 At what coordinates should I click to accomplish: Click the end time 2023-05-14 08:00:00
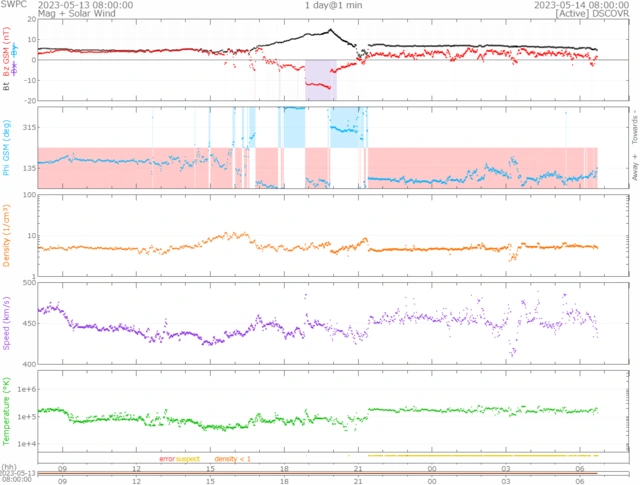[575, 5]
